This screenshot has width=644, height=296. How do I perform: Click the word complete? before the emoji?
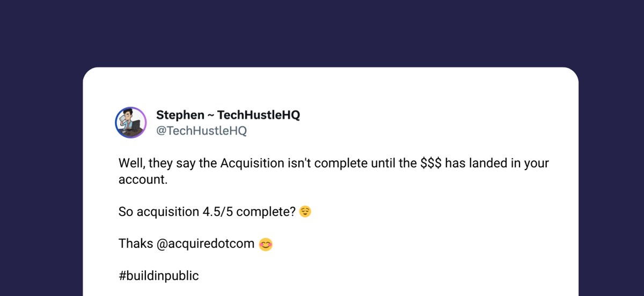[x=266, y=212]
